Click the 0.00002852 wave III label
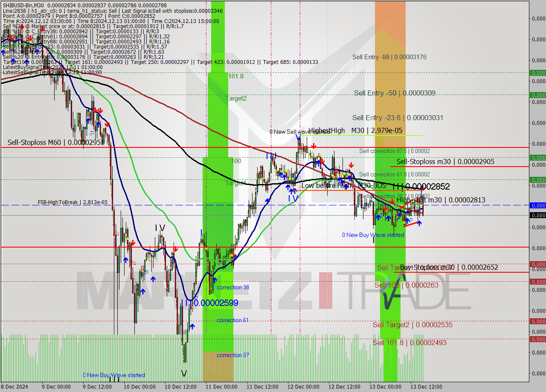Viewport: 546px width, 392px height. 421,187
